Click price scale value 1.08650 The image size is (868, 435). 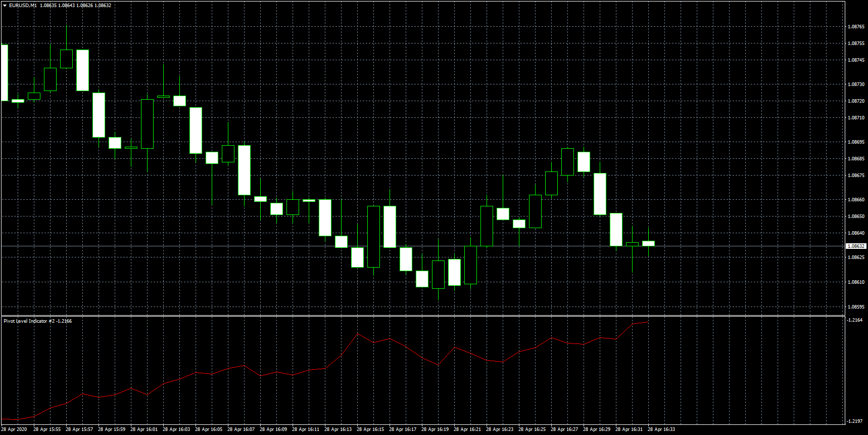(856, 216)
